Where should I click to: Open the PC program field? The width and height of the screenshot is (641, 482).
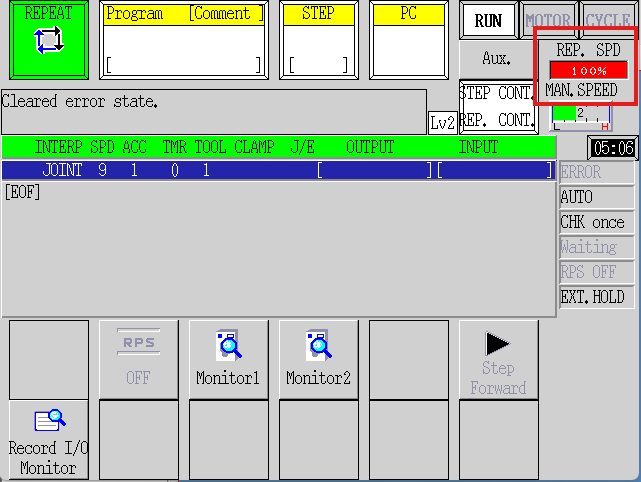409,40
